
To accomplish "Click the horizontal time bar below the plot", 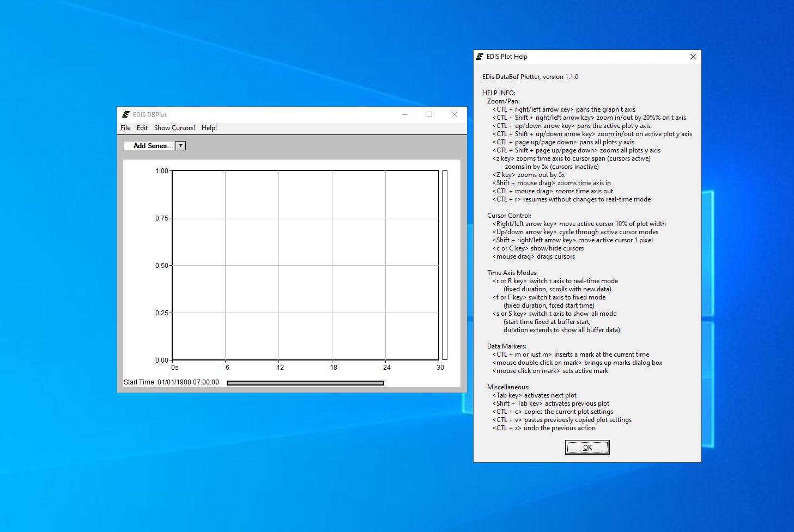I will point(305,383).
